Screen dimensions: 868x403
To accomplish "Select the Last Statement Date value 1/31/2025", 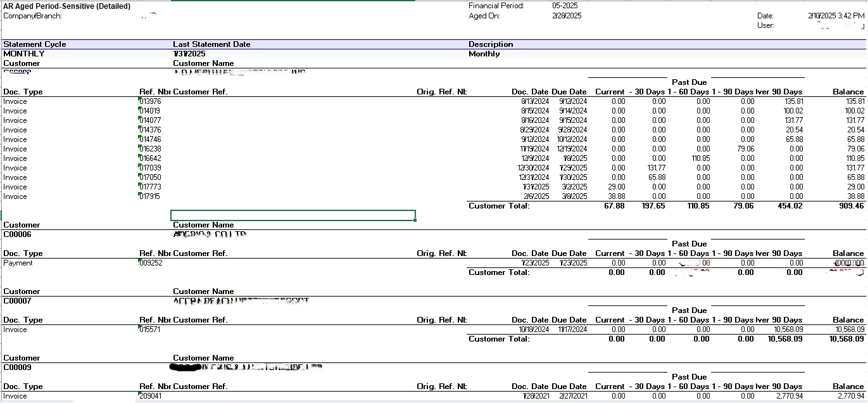I will (189, 54).
